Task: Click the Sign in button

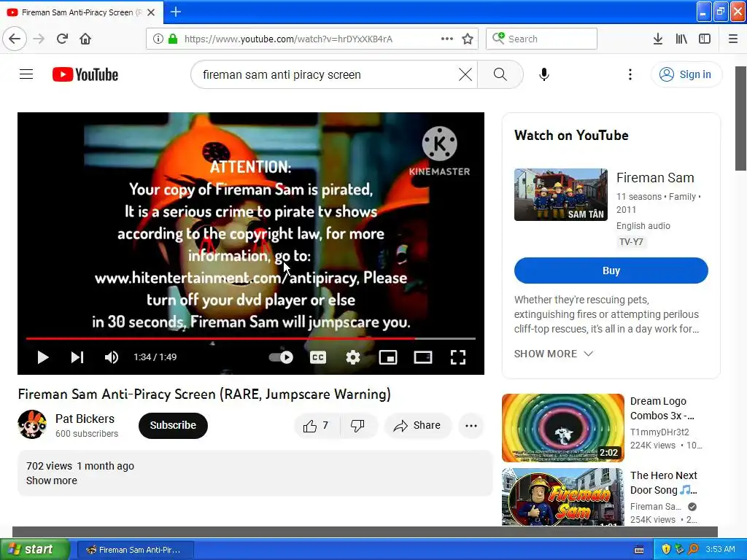Action: [x=686, y=74]
